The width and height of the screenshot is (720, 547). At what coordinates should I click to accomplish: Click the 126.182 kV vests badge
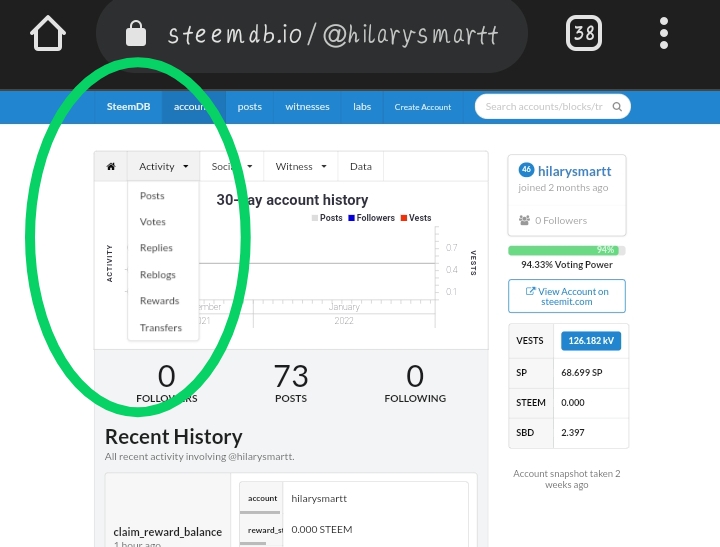(x=591, y=341)
